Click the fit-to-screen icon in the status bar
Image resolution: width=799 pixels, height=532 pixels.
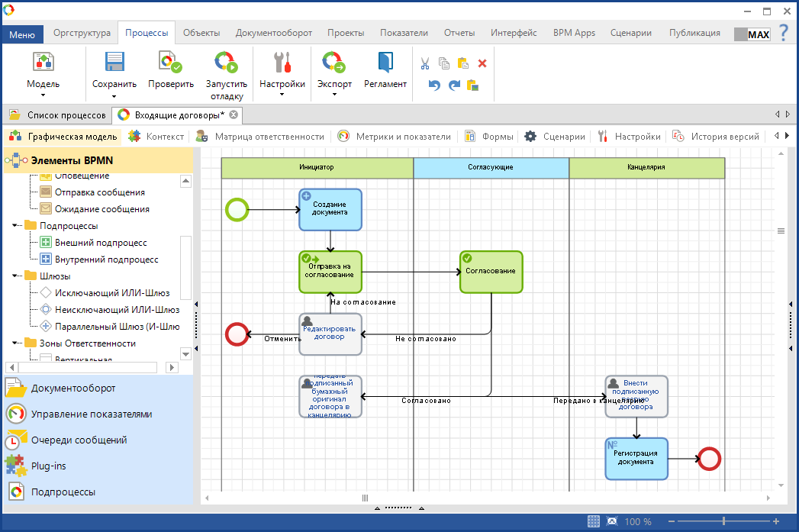click(x=612, y=521)
